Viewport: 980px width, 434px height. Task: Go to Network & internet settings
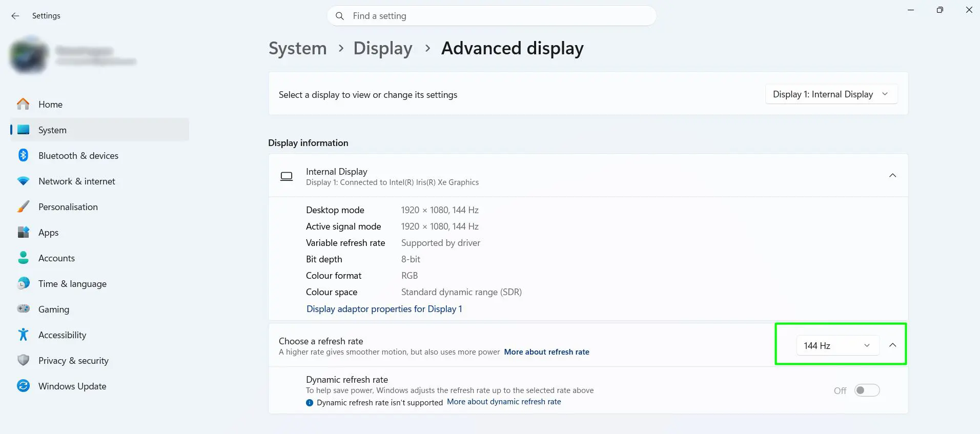pyautogui.click(x=100, y=181)
